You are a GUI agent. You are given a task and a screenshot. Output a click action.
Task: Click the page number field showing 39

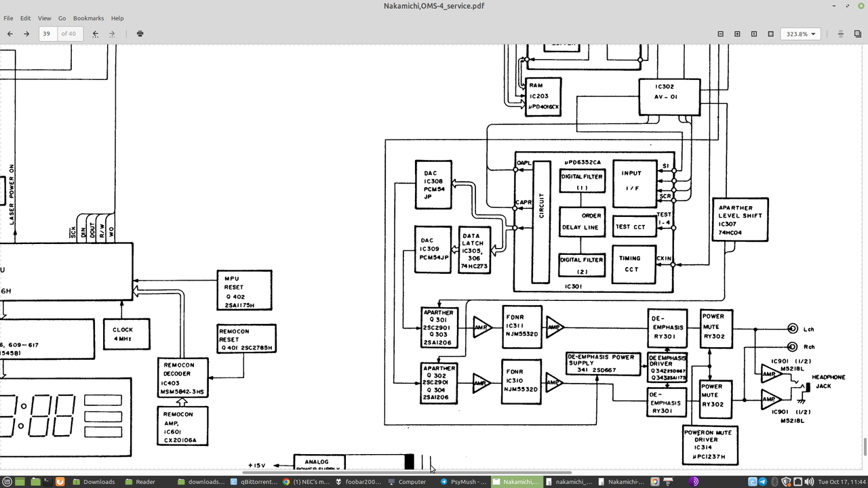47,33
